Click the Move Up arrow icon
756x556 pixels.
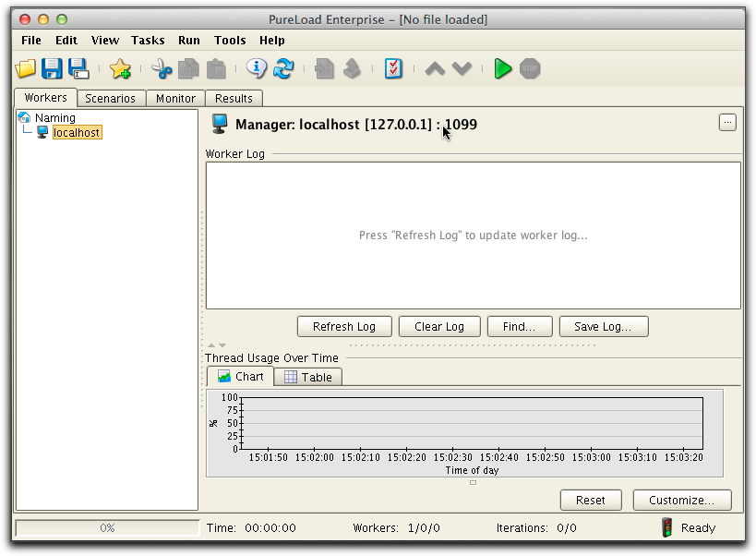tap(435, 68)
